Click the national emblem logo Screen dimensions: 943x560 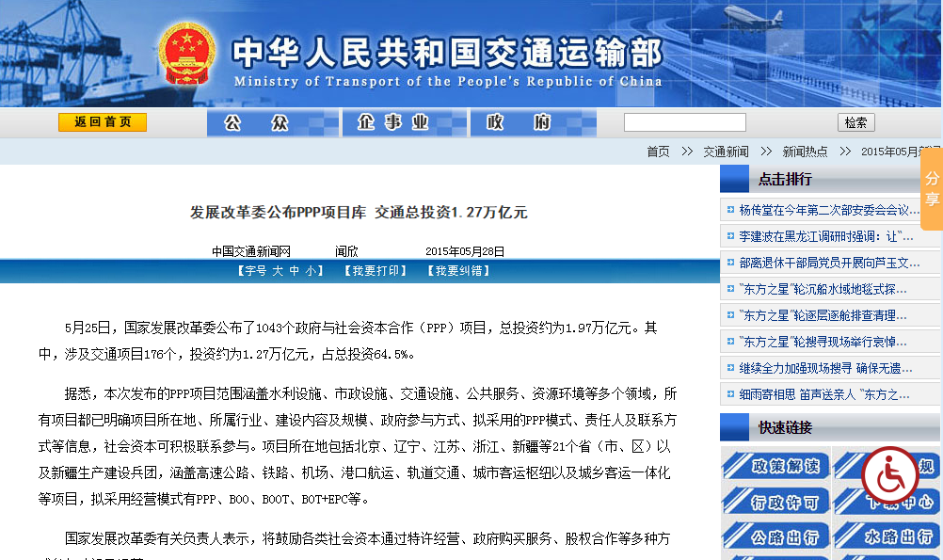click(x=187, y=55)
